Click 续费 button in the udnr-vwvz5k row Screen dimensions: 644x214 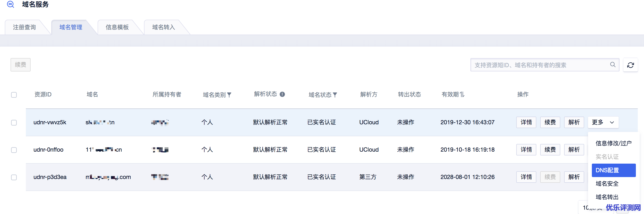[x=550, y=122]
